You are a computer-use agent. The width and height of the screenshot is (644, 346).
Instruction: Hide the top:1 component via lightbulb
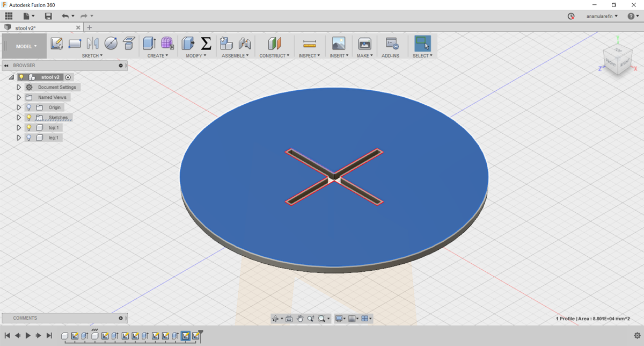pos(29,128)
